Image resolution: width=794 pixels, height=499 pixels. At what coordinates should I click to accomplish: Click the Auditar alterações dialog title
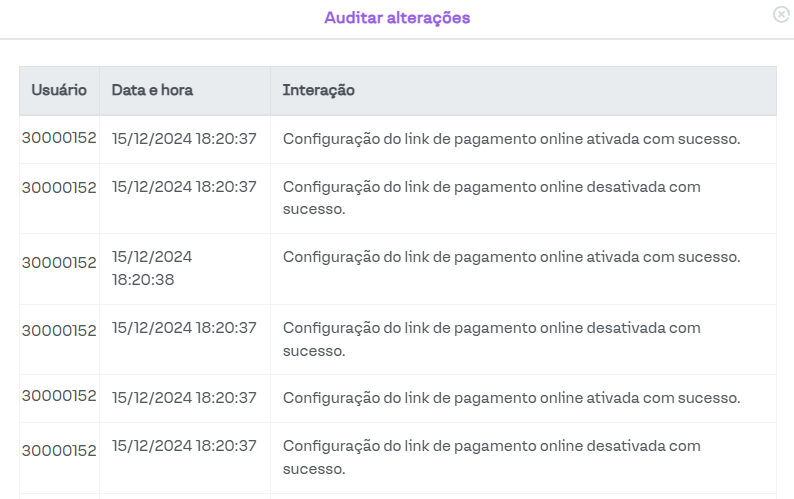397,18
